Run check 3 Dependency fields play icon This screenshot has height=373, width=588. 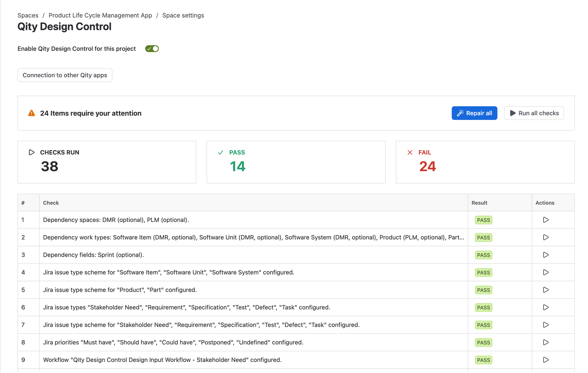(546, 255)
